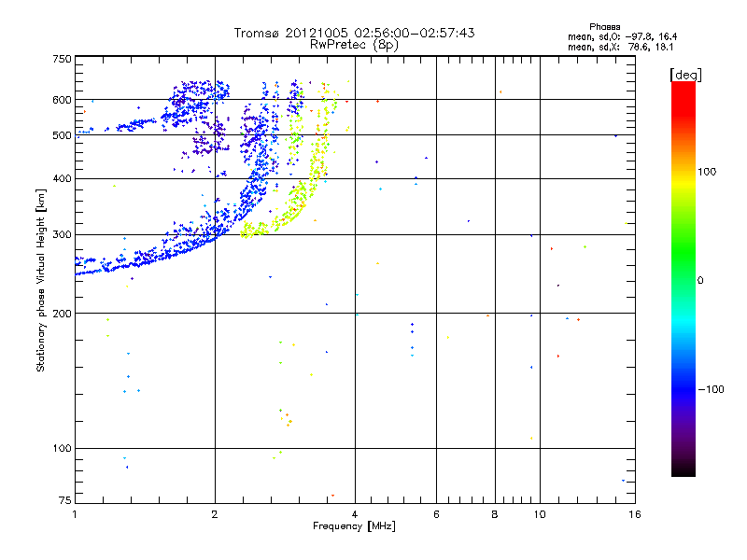Click the y-axis tick label '600'
Image resolution: width=747 pixels, height=560 pixels.
click(x=62, y=100)
